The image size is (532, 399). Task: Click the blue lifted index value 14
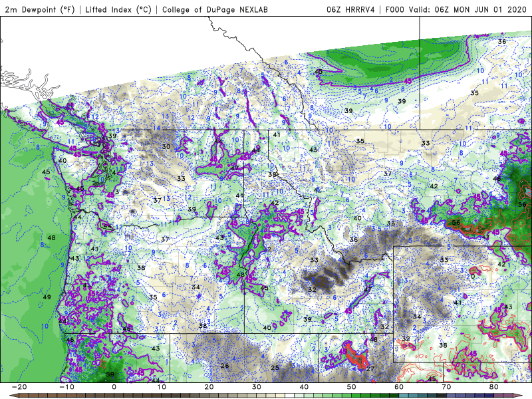[156, 128]
